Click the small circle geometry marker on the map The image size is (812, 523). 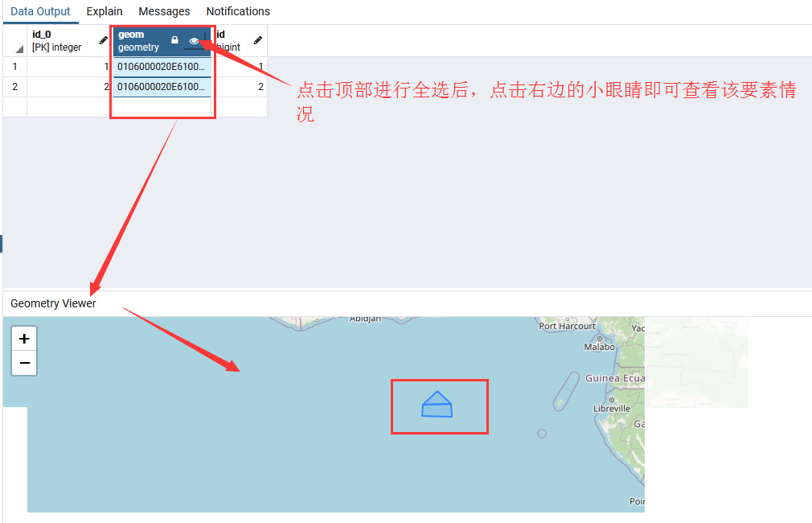(x=542, y=433)
